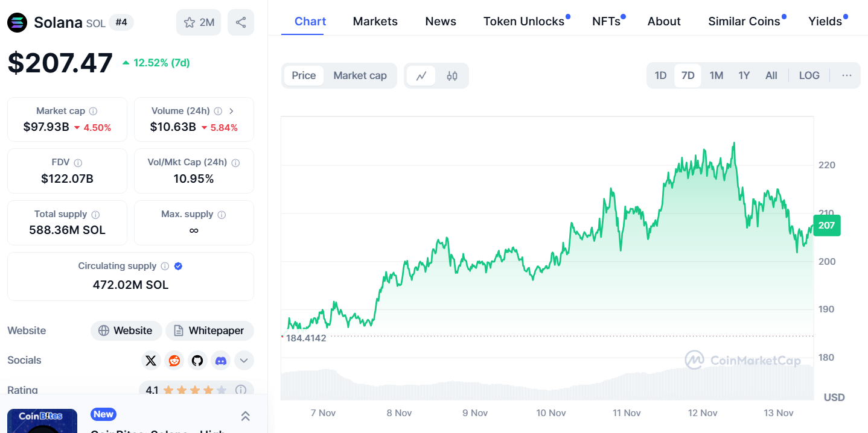Open Total supply info icon
The height and width of the screenshot is (433, 868).
point(95,215)
